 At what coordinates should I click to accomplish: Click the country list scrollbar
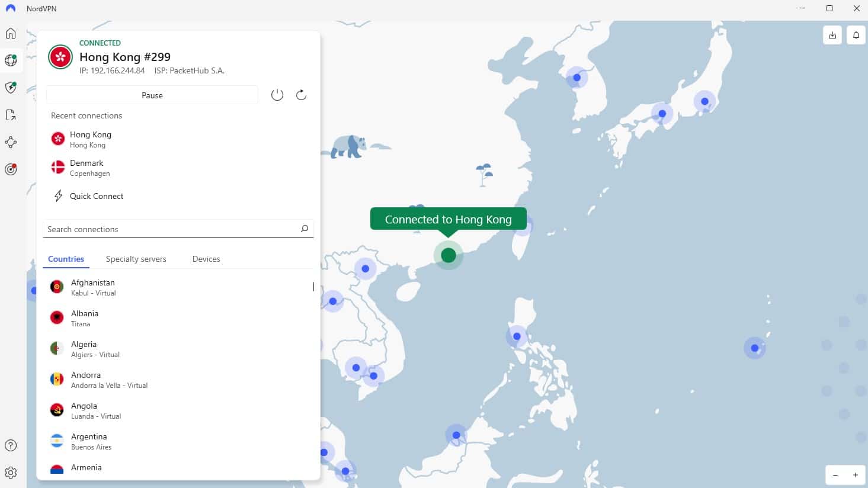tap(313, 287)
